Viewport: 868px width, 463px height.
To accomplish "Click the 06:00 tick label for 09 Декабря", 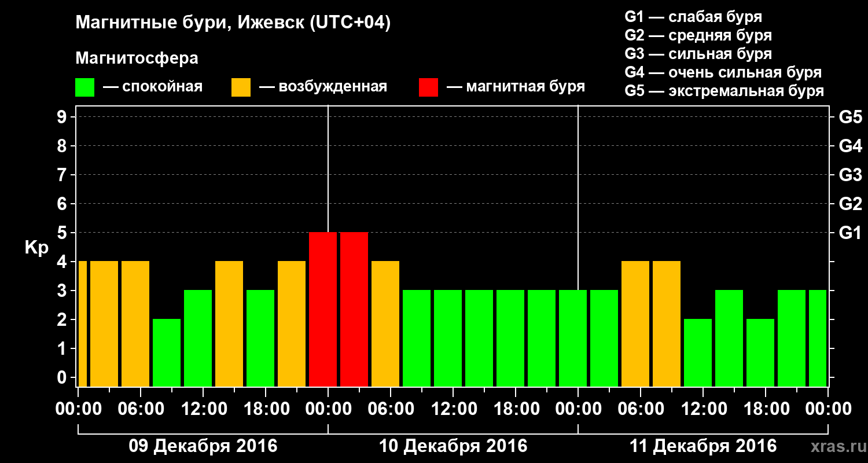I will pyautogui.click(x=140, y=409).
